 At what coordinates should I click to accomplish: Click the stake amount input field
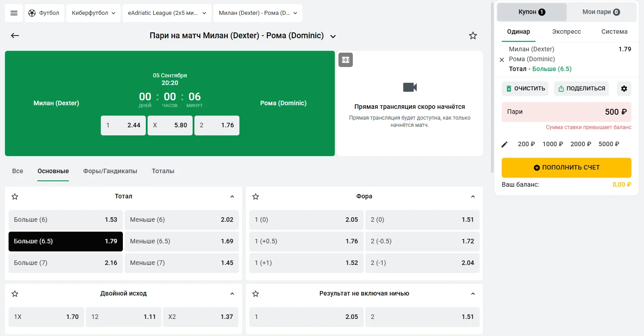tap(566, 112)
